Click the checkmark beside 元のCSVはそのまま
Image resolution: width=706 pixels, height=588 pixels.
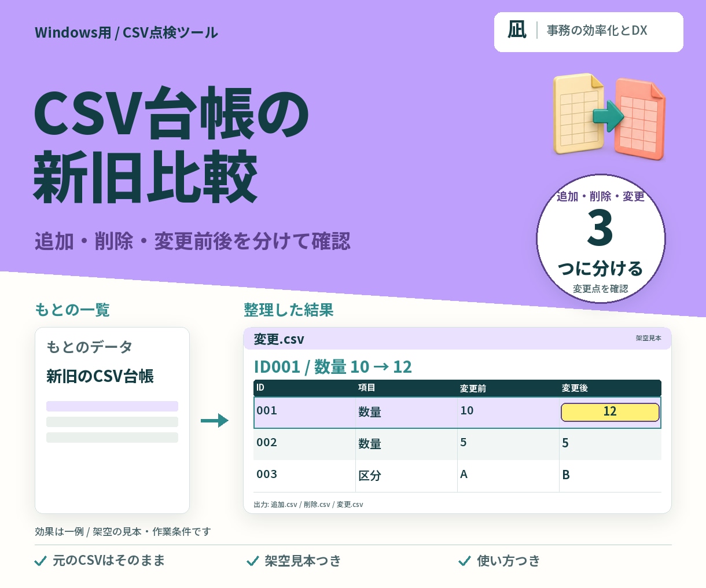point(41,561)
